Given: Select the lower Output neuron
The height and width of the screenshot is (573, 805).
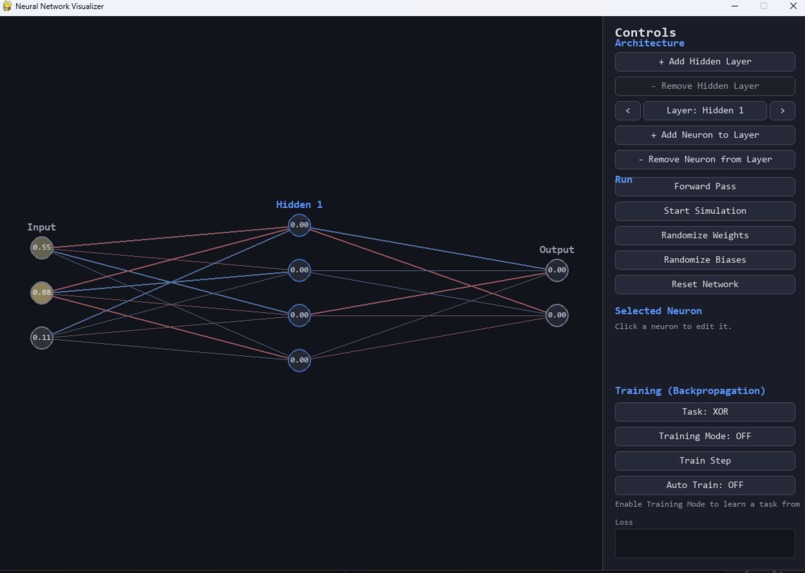Looking at the screenshot, I should pos(557,315).
